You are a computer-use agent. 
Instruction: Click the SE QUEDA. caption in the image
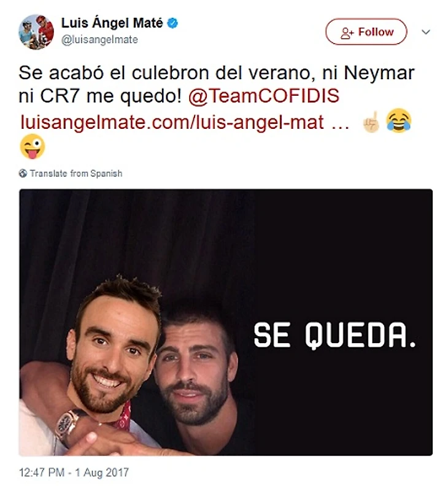coord(335,336)
